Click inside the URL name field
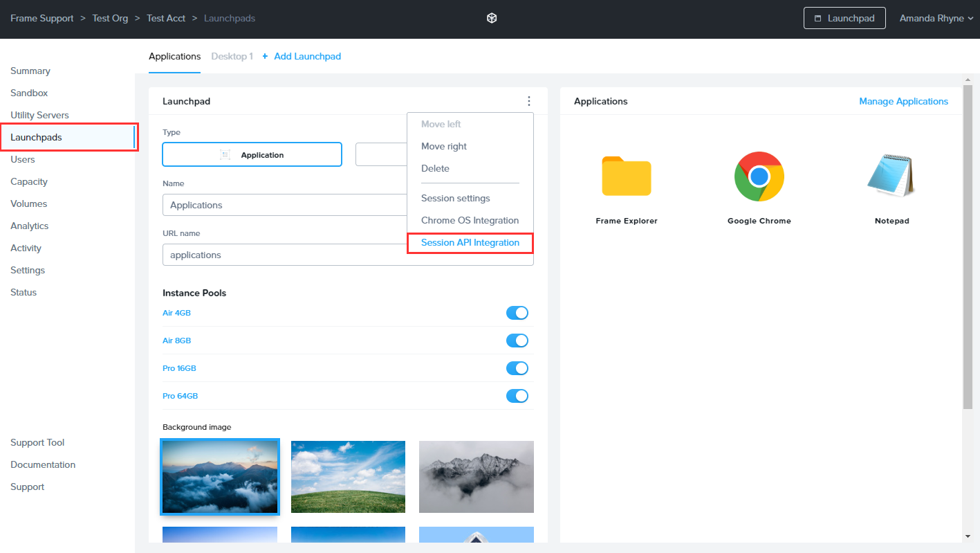The width and height of the screenshot is (980, 553). [284, 255]
